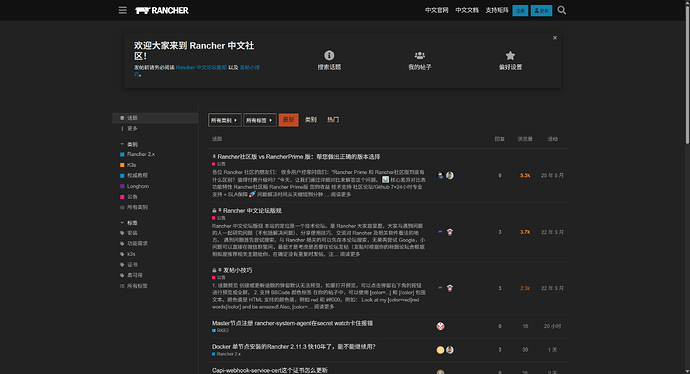
Task: Open the 所有标签 dropdown filter
Action: pyautogui.click(x=260, y=120)
